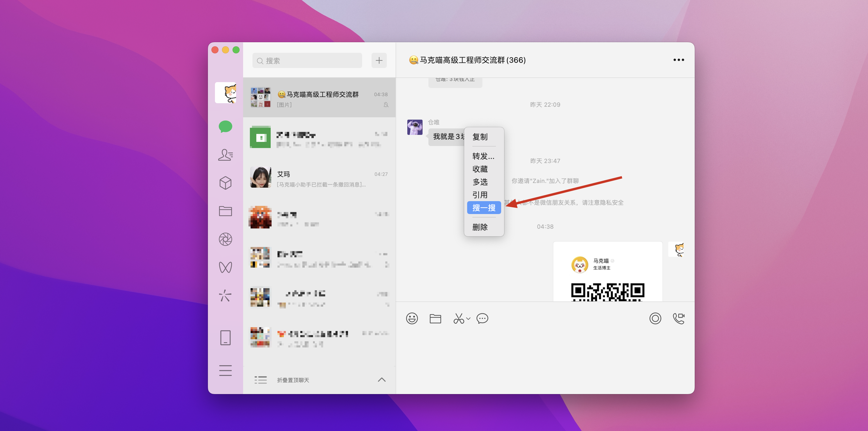Image resolution: width=868 pixels, height=431 pixels.
Task: Open Favorites cube icon in the sidebar
Action: point(225,183)
